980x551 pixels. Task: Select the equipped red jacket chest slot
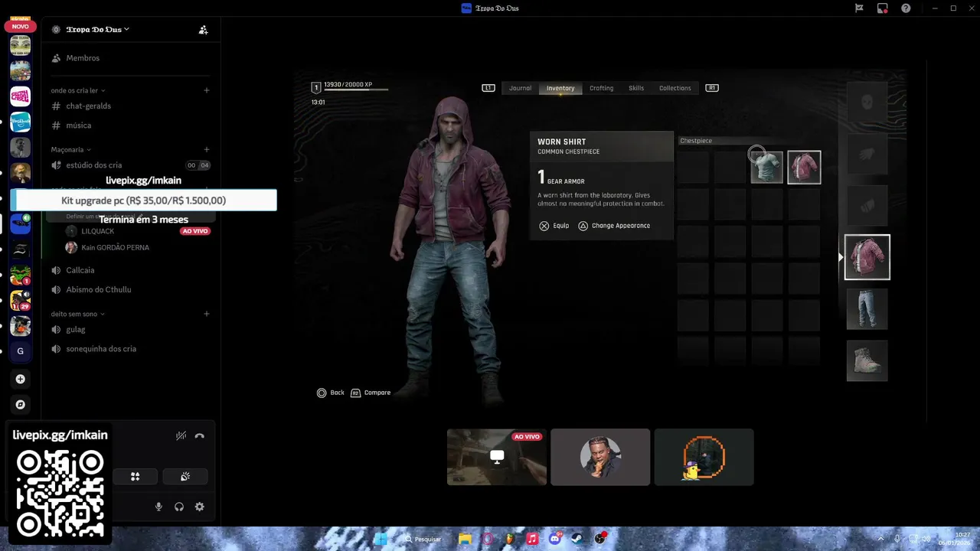pos(867,257)
